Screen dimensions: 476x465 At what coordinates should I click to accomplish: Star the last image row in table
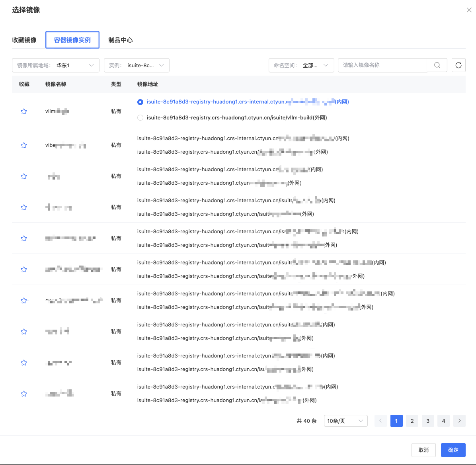[x=24, y=394]
